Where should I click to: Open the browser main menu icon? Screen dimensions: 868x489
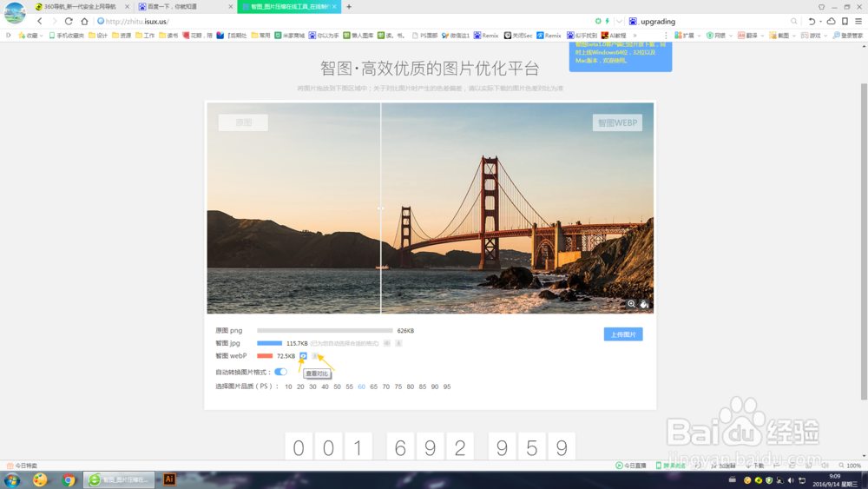pos(858,21)
